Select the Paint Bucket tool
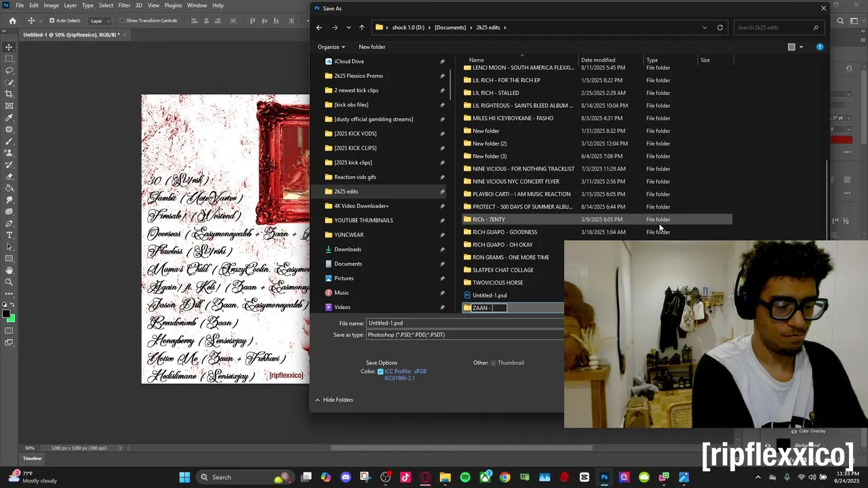 pos(9,188)
